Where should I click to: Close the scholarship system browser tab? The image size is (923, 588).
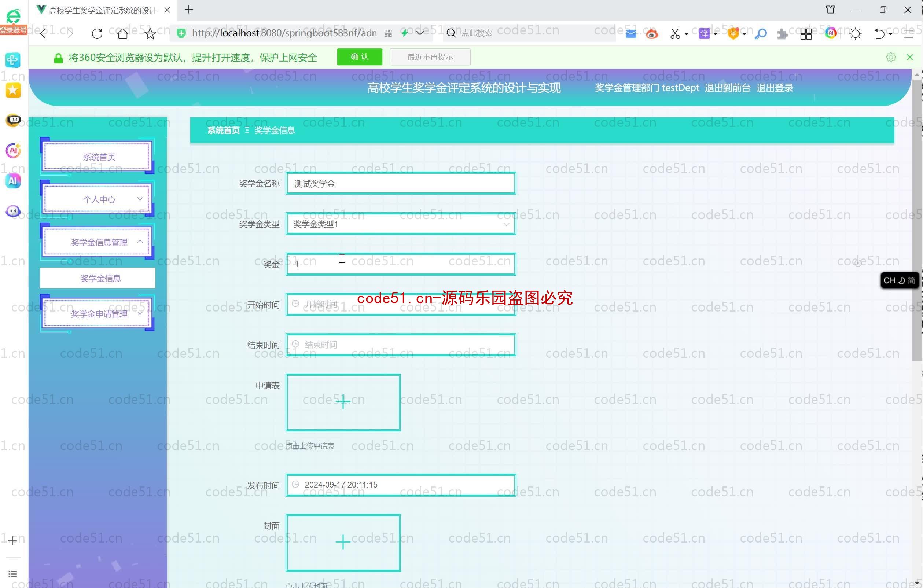(167, 10)
